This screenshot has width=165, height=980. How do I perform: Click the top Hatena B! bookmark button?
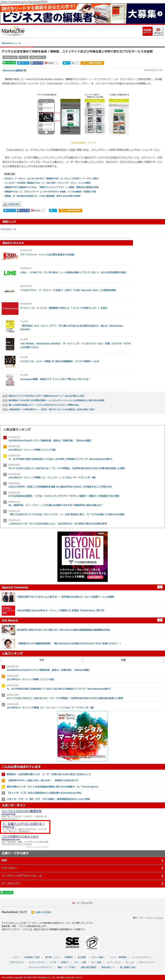click(66, 63)
